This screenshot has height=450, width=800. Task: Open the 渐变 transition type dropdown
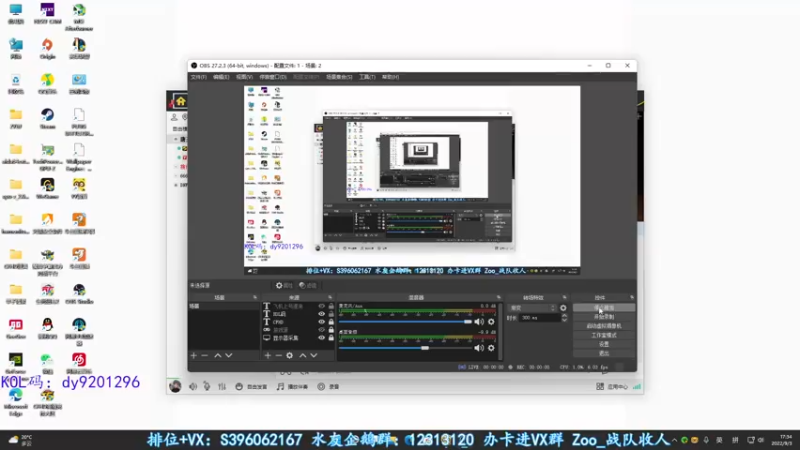click(x=532, y=308)
